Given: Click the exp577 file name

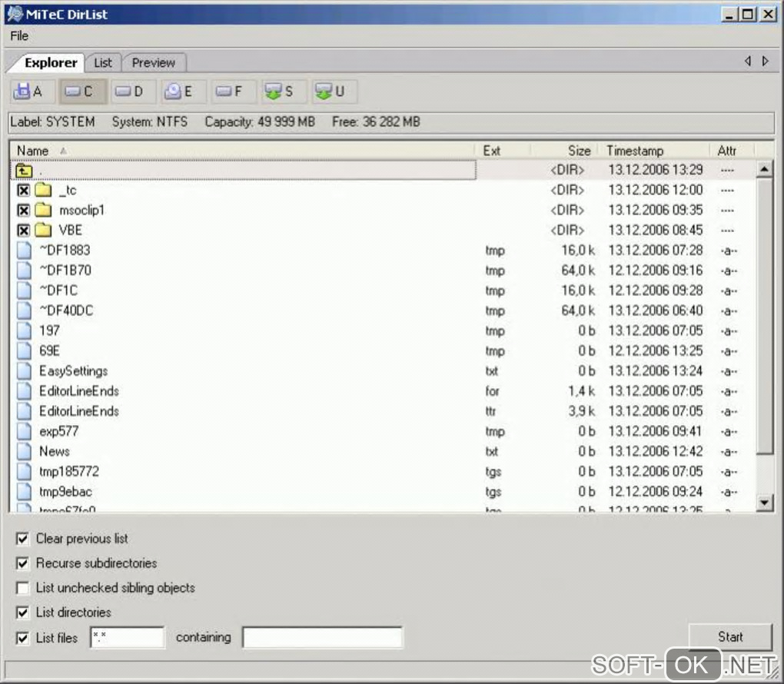Looking at the screenshot, I should coord(59,431).
